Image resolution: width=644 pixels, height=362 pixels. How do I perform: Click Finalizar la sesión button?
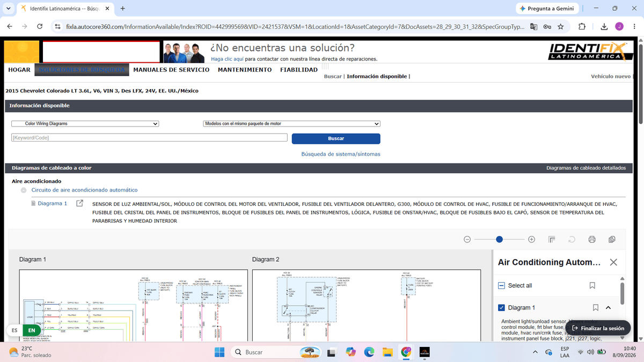pyautogui.click(x=598, y=328)
